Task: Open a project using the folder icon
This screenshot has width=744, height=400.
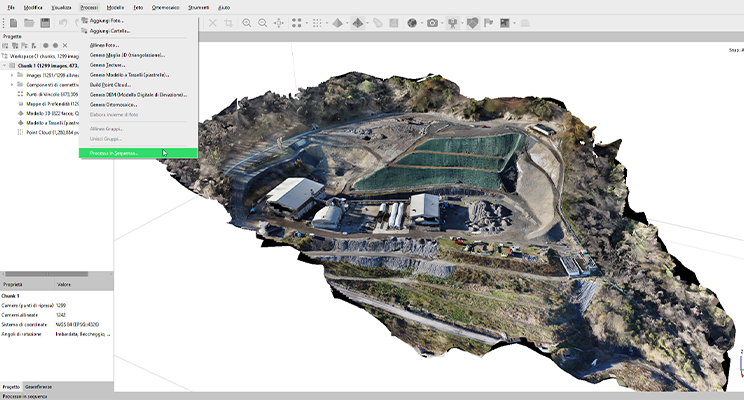Action: point(29,23)
